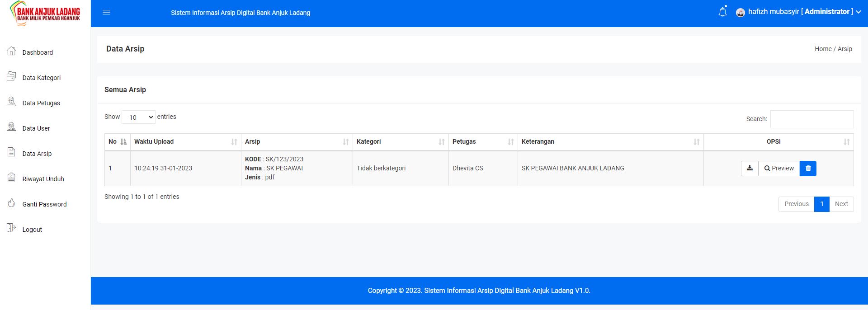Download the SK PEGAWAI archive
The height and width of the screenshot is (310, 868).
tap(750, 168)
